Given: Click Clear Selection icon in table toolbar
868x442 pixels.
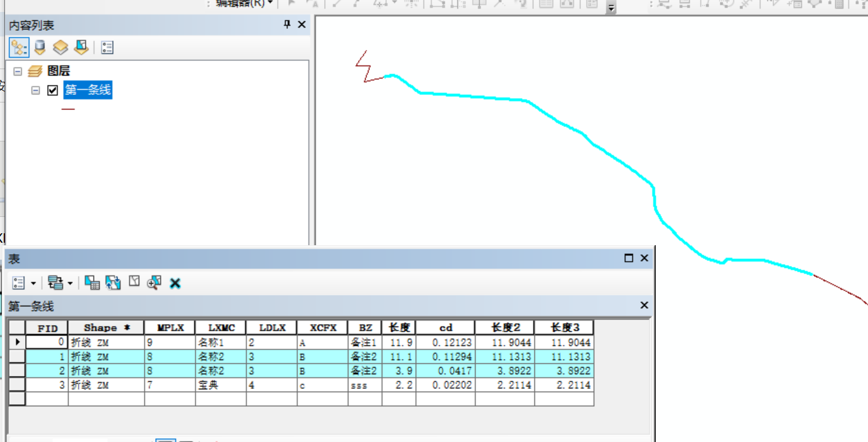Looking at the screenshot, I should coord(134,282).
